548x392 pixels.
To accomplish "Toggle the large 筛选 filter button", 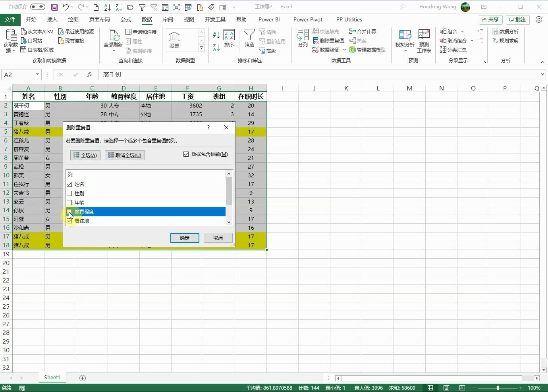I will 249,38.
